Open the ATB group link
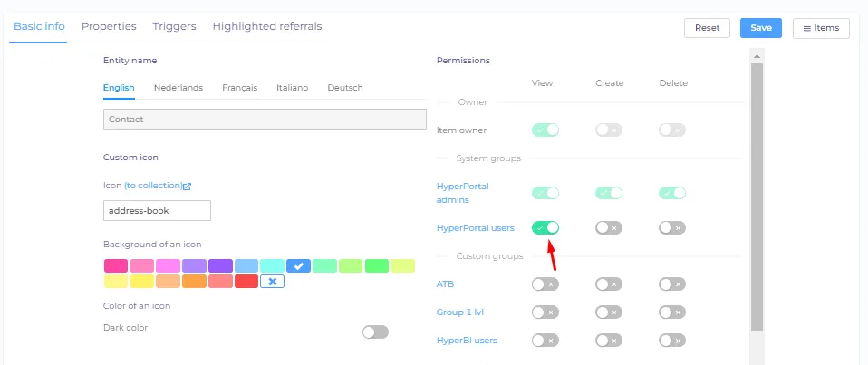868x365 pixels. (445, 284)
